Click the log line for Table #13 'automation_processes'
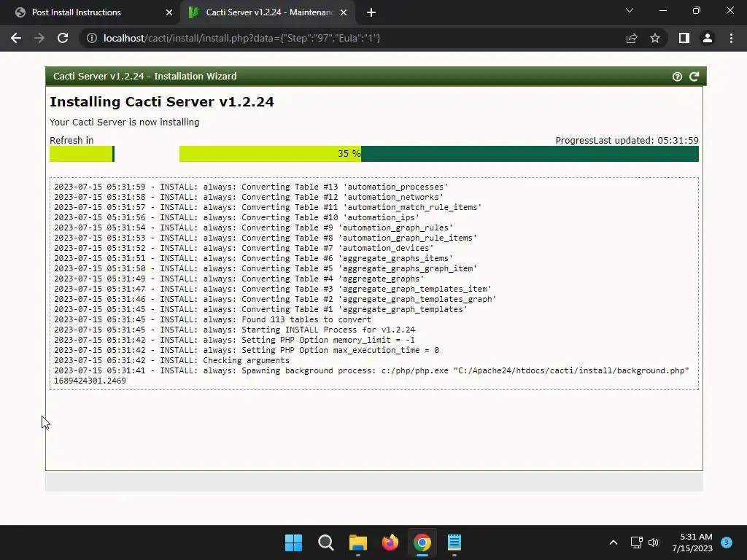The height and width of the screenshot is (560, 747). point(251,187)
